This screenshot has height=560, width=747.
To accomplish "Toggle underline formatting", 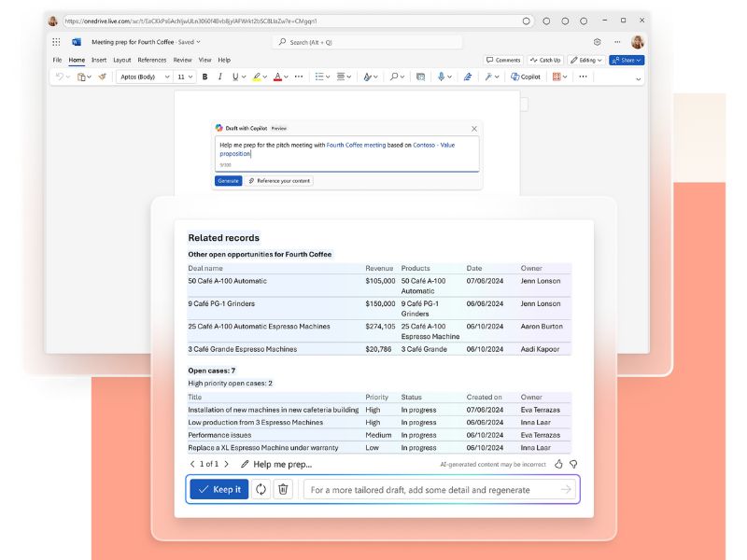I will (233, 77).
